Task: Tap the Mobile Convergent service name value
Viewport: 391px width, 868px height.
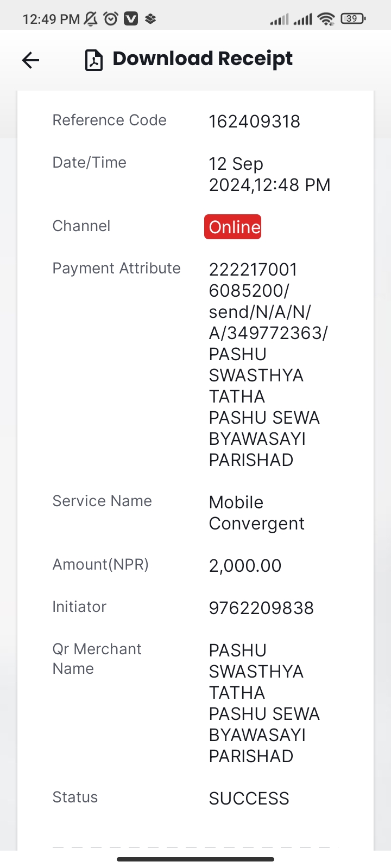Action: tap(257, 513)
